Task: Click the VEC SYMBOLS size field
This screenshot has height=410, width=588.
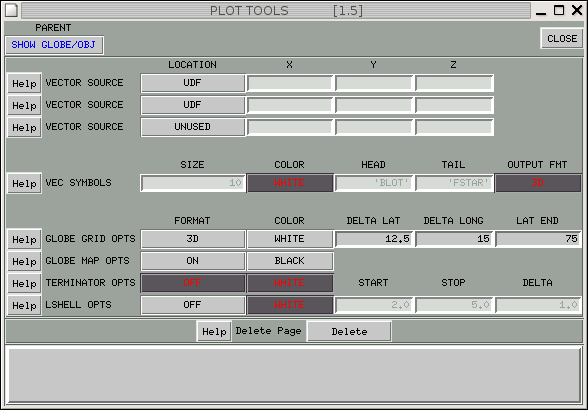Action: point(193,183)
